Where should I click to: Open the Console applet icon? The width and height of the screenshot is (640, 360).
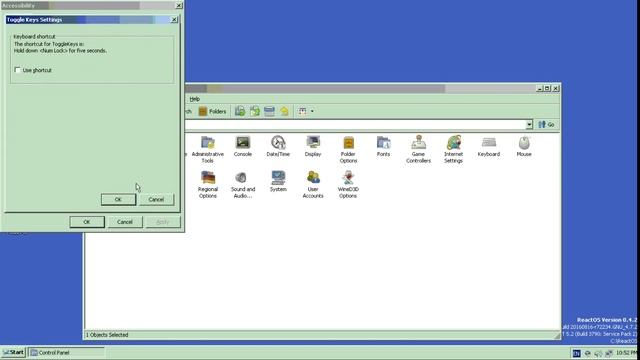(243, 146)
